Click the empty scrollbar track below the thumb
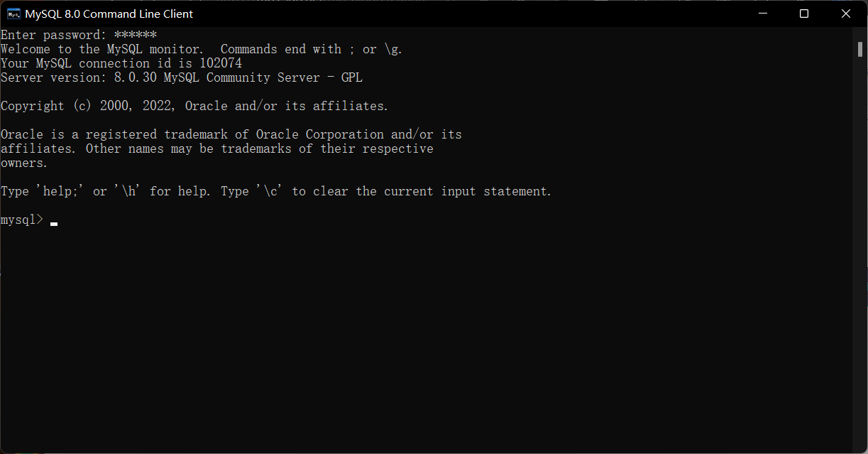Image resolution: width=868 pixels, height=454 pixels. pyautogui.click(x=859, y=249)
